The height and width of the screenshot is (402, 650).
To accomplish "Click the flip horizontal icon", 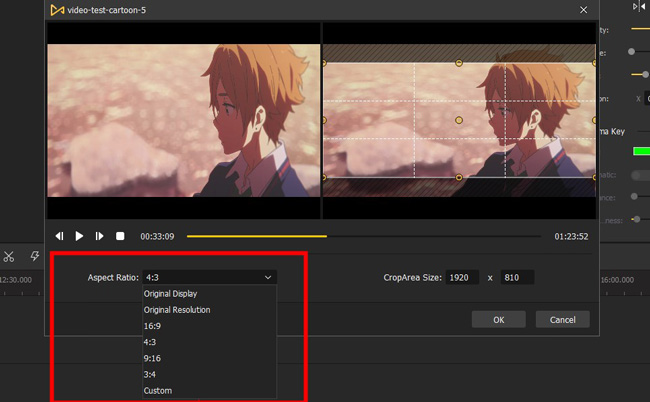I will 638,7.
